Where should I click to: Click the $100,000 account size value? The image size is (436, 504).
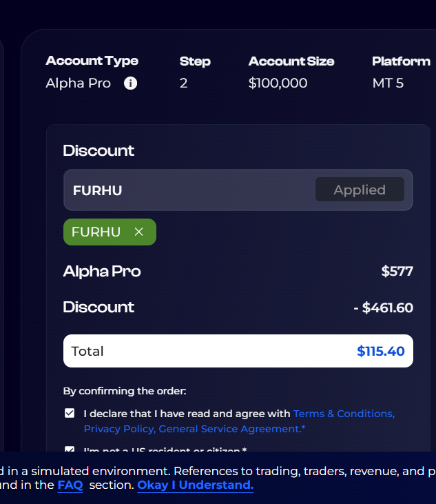pos(278,83)
